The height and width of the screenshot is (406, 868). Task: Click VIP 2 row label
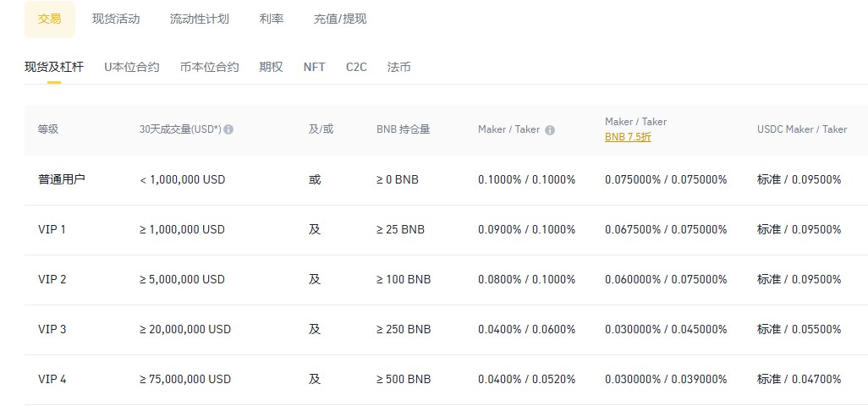pos(52,279)
